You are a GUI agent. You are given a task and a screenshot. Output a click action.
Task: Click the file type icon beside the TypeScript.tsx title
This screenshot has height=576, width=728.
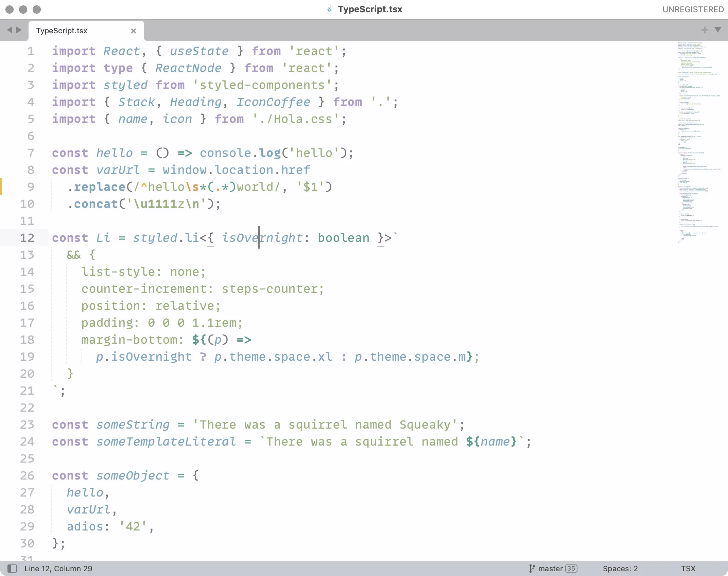click(329, 9)
